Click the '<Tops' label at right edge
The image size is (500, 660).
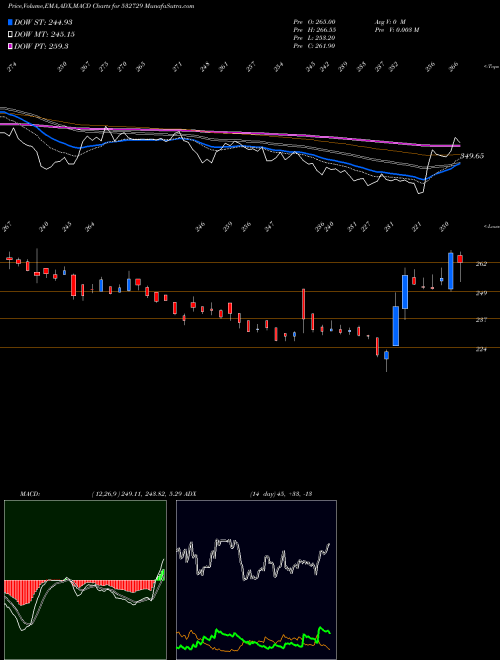point(491,67)
